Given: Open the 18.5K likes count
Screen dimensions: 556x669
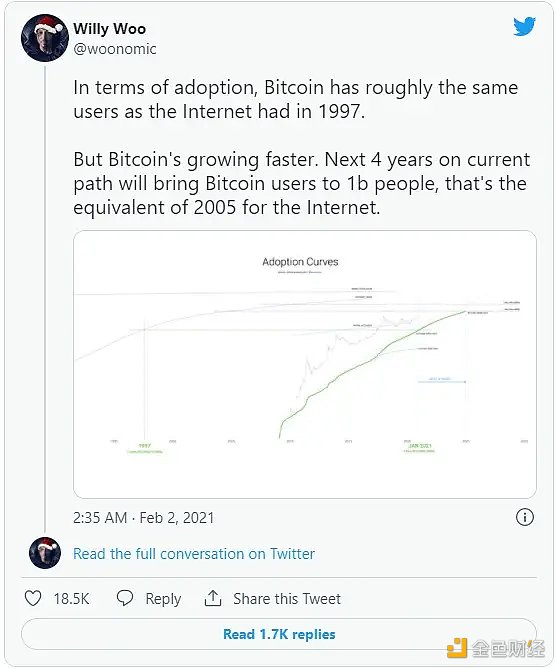Looking at the screenshot, I should [71, 599].
